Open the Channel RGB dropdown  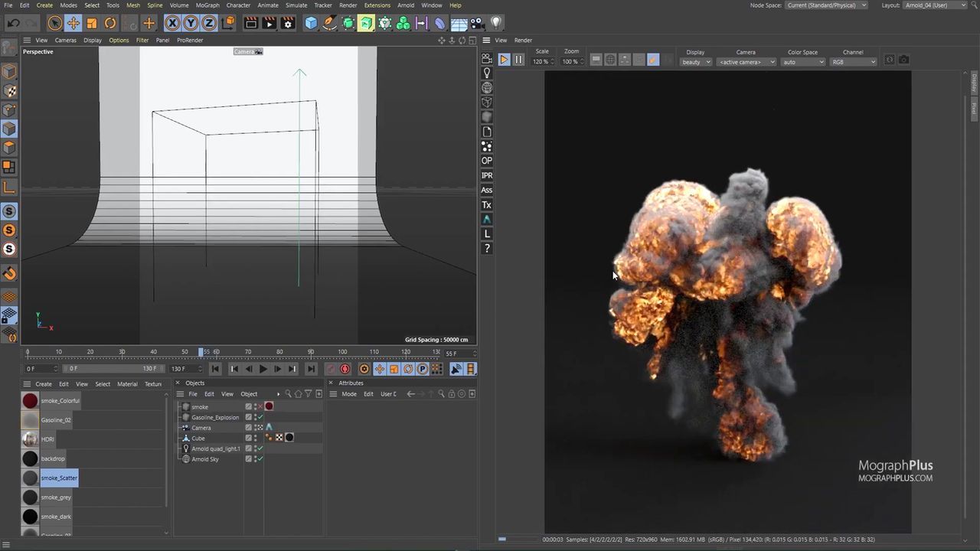pos(853,62)
